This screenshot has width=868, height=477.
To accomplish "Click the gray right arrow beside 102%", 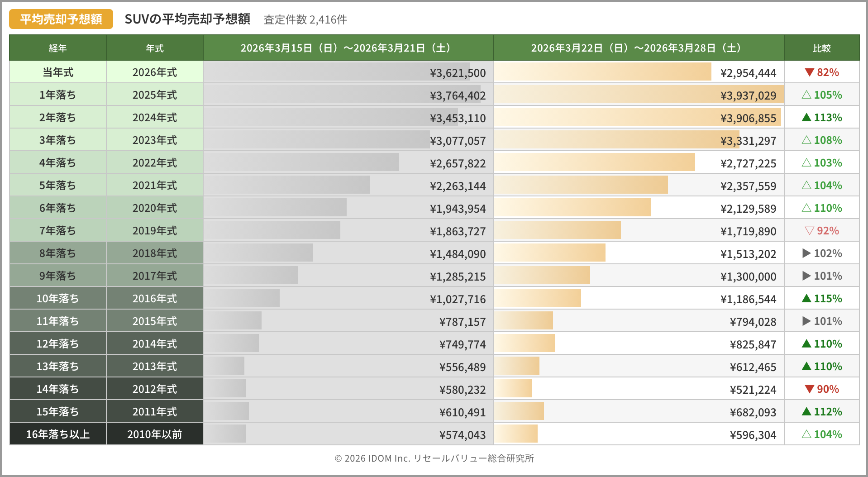I will tap(806, 253).
